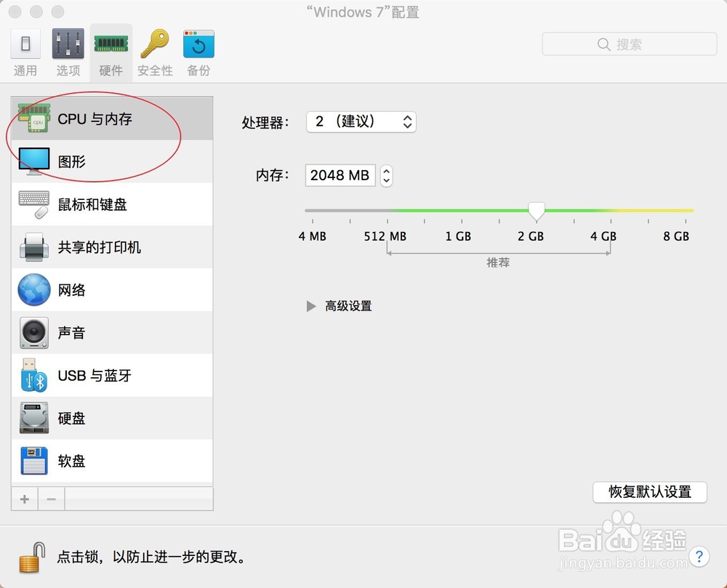This screenshot has height=588, width=727.
Task: Add a device with the plus button
Action: (25, 499)
